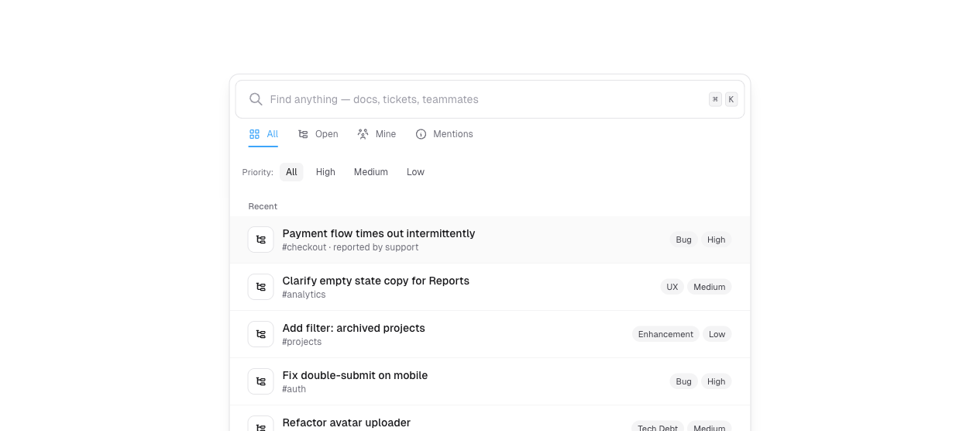
Task: Click the ticket icon beside Clarify empty state
Action: coord(260,287)
